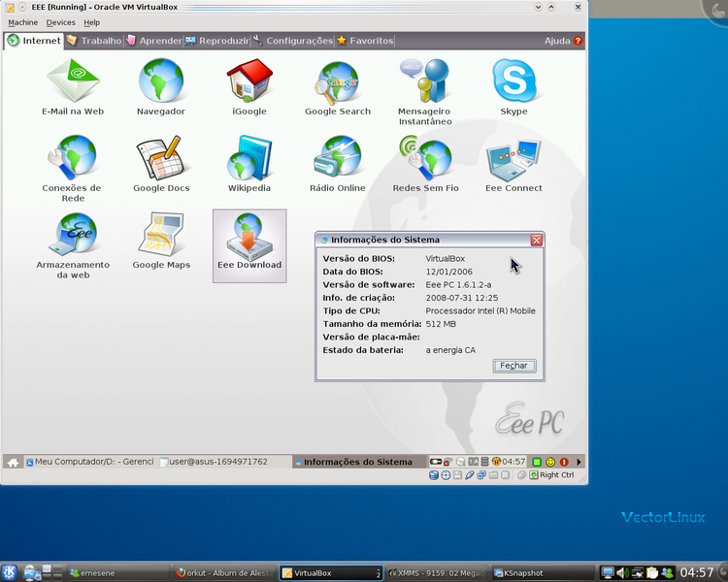The height and width of the screenshot is (582, 728).
Task: Open Redes Sem Fio
Action: pos(426,163)
